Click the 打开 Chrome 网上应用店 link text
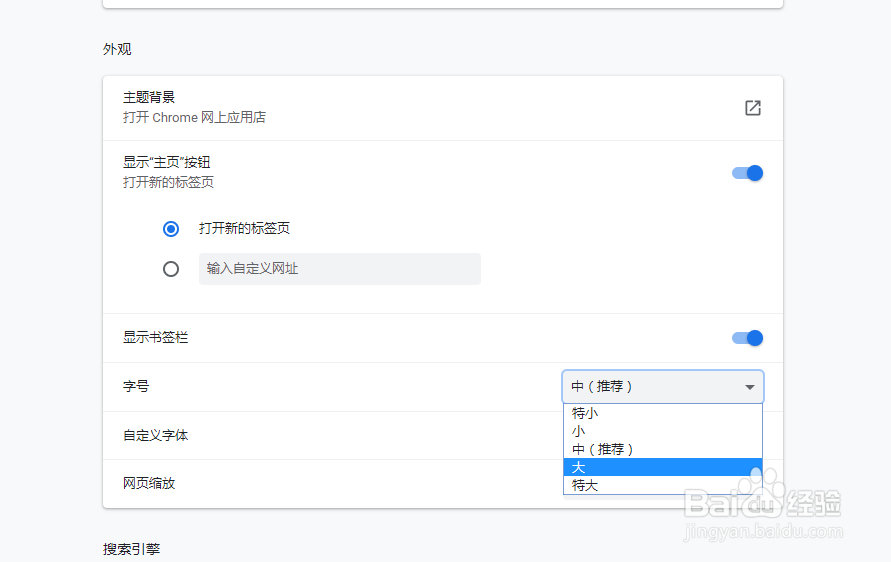Screen dimensions: 891x562 pos(194,118)
